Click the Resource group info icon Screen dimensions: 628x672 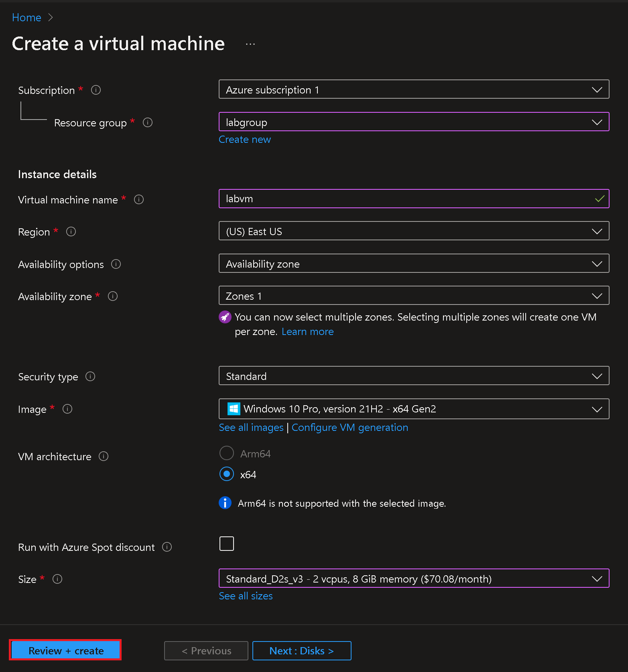pos(148,122)
